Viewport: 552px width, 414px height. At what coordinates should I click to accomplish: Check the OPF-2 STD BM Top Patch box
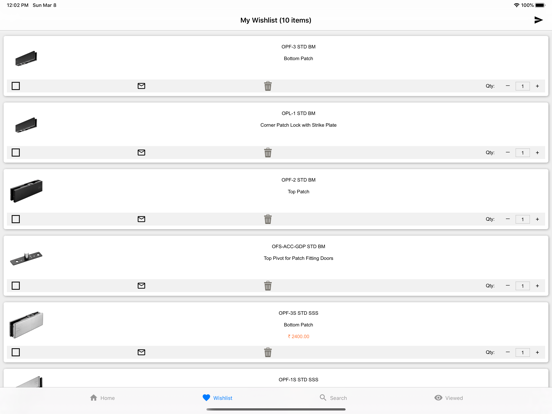15,219
